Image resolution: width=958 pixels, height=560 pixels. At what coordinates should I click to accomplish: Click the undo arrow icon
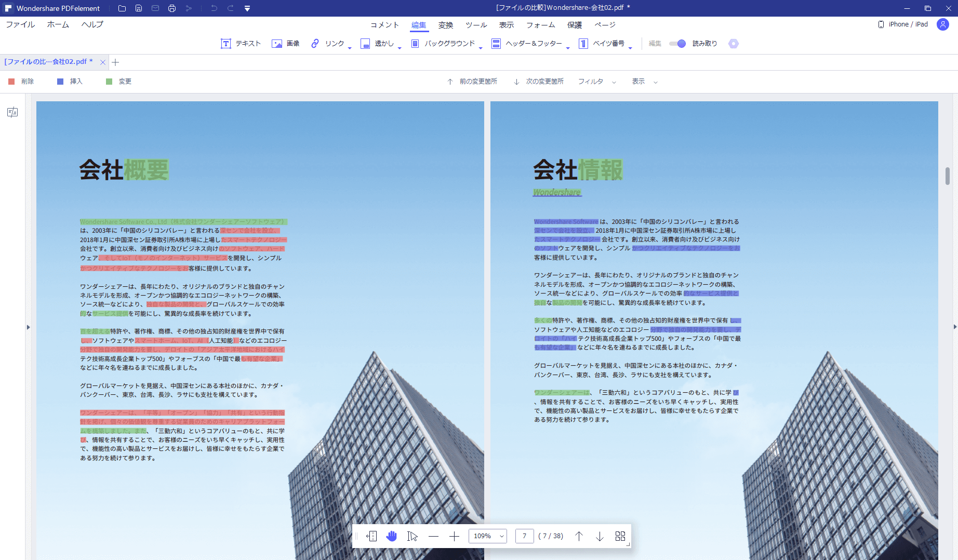pos(214,8)
